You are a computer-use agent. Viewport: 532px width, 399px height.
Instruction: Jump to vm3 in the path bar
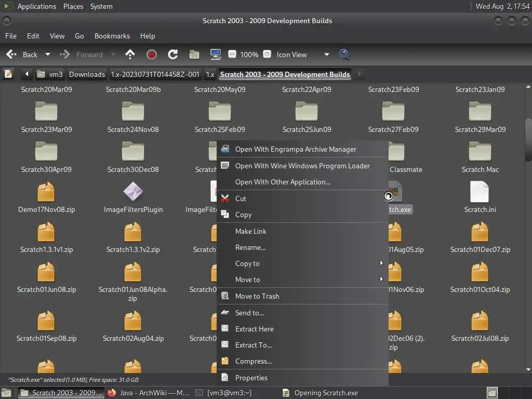50,74
